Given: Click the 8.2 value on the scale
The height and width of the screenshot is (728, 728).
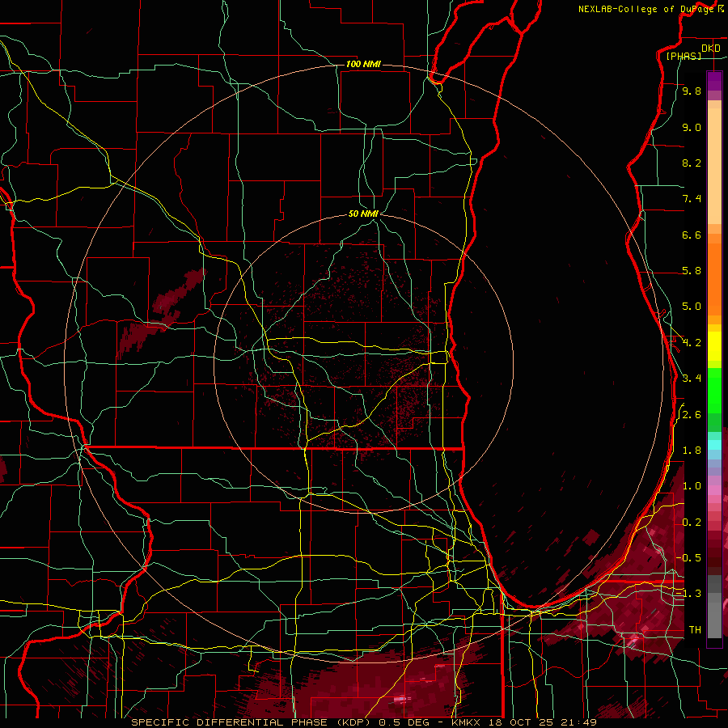Looking at the screenshot, I should tap(692, 163).
